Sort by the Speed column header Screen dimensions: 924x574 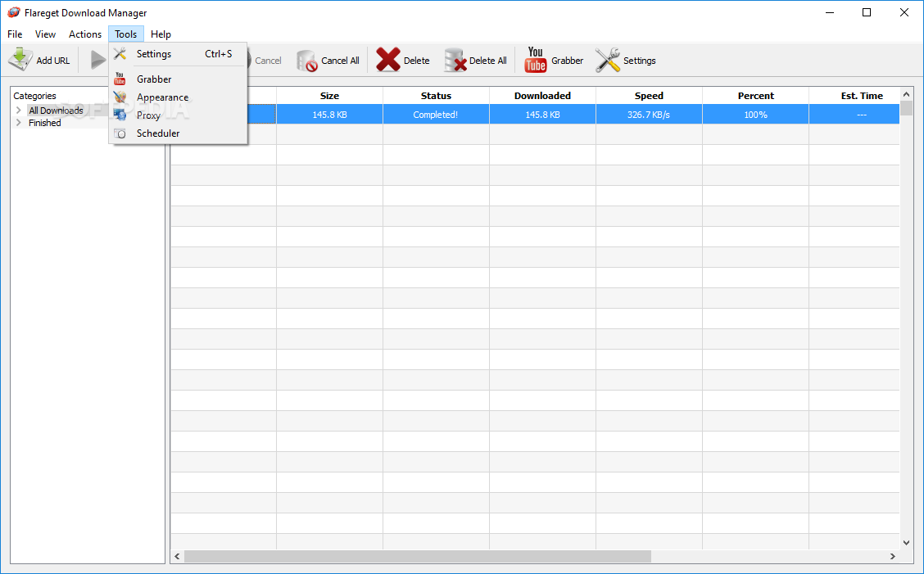click(649, 96)
